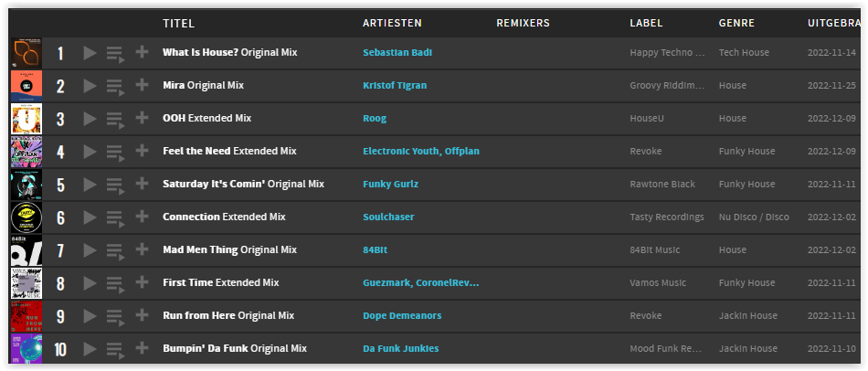The width and height of the screenshot is (868, 371).
Task: Open Connection track album artwork thumbnail
Action: [x=26, y=217]
